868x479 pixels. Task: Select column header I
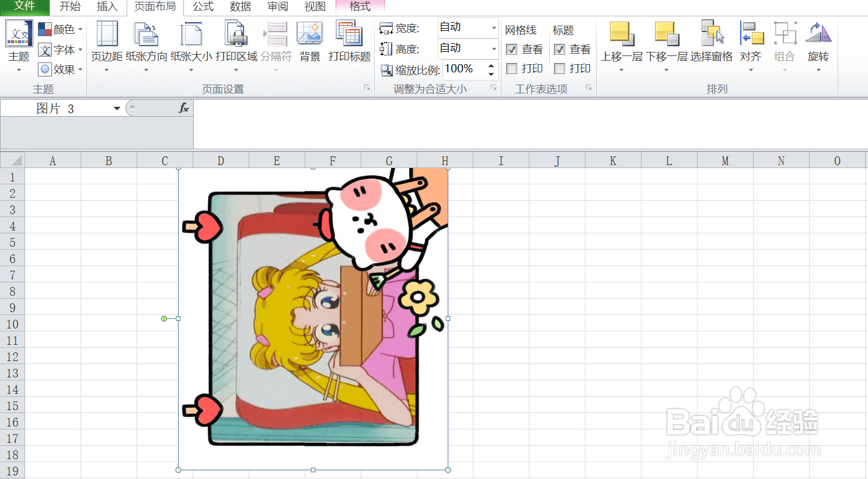pyautogui.click(x=501, y=160)
